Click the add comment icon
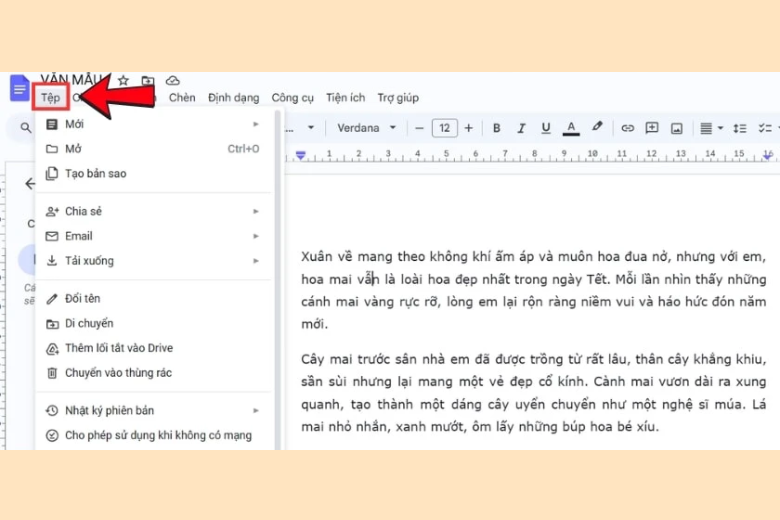 click(x=652, y=128)
